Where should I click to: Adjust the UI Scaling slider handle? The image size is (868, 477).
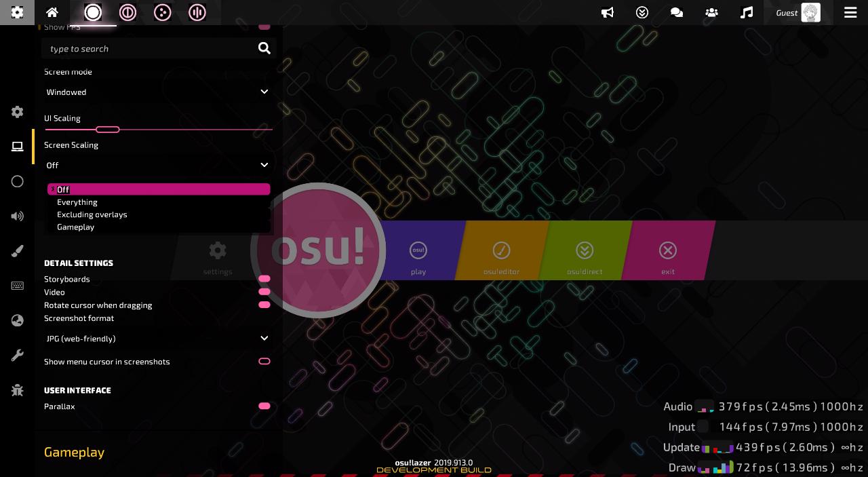[108, 129]
